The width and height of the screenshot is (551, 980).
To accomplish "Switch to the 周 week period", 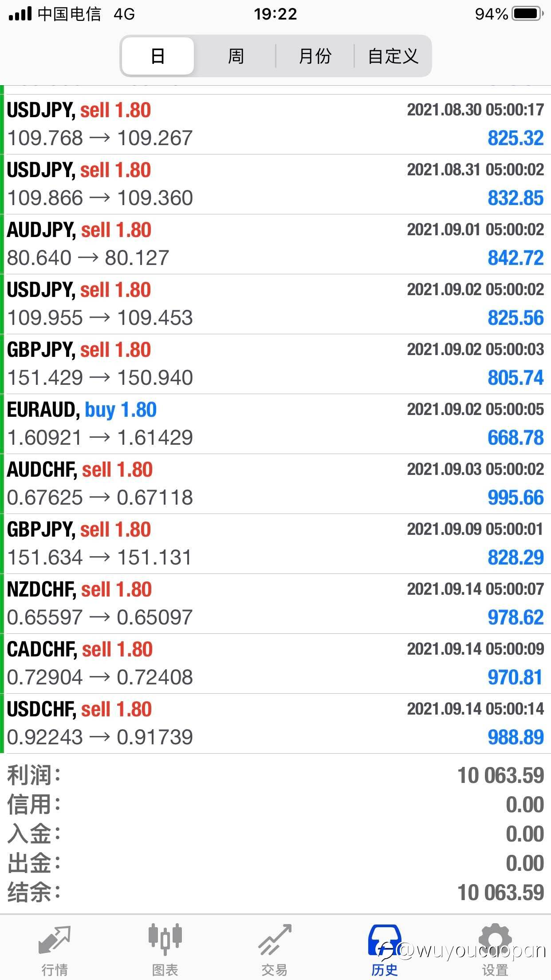I will tap(236, 56).
